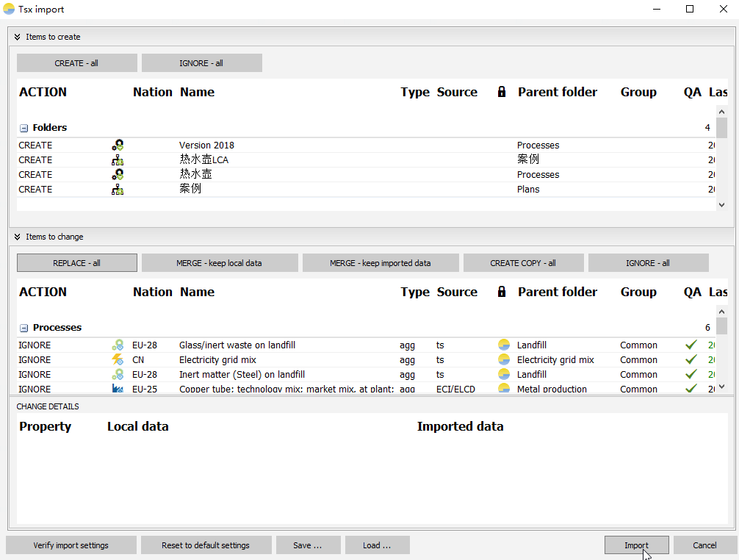Click the plan icon beside 热水壶LCA
The width and height of the screenshot is (739, 560).
coord(118,160)
